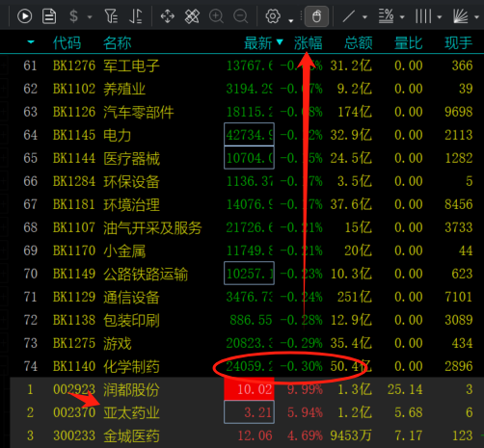Expand the settings gear dropdown arrow
484x448 pixels.
coord(291,20)
